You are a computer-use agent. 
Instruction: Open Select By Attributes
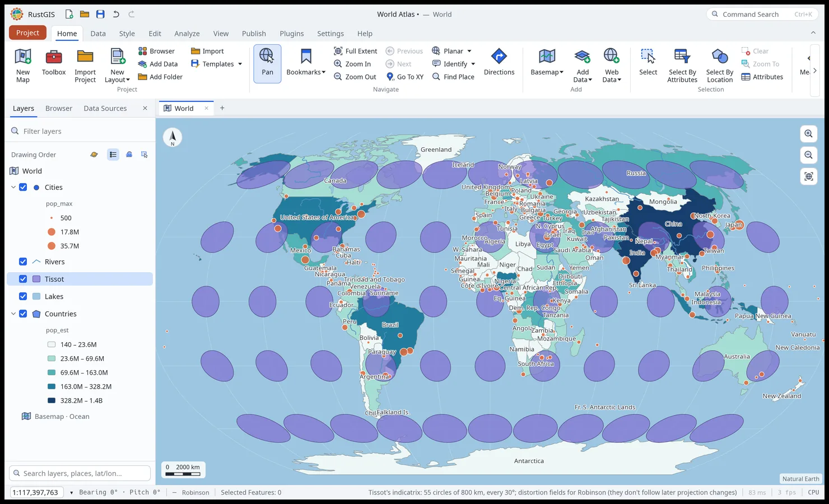682,66
